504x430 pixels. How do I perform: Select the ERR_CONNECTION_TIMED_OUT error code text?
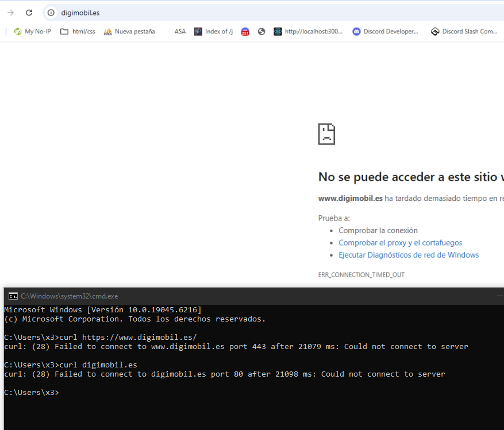[x=361, y=274]
